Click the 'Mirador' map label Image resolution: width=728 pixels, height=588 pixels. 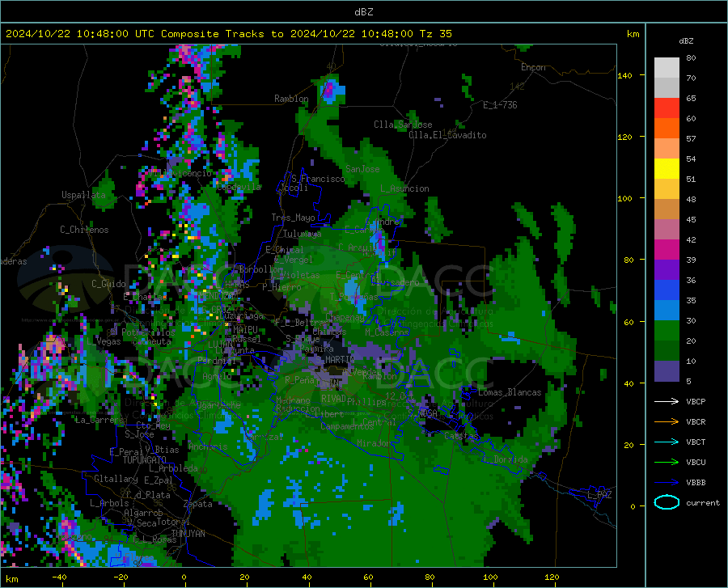click(374, 443)
